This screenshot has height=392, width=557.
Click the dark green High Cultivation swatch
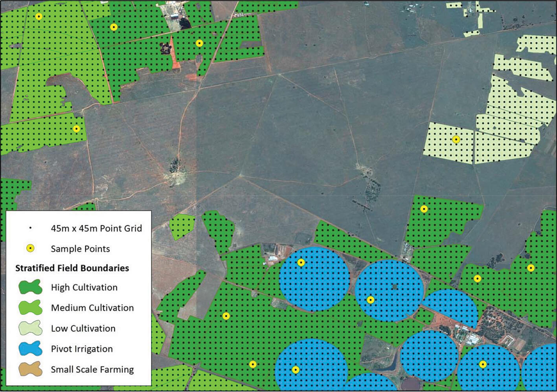[30, 287]
